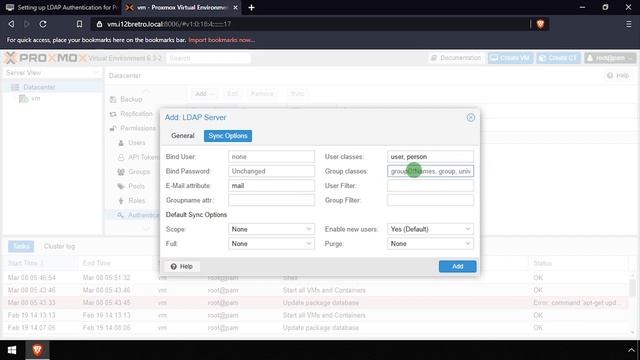Click the lock icon in address bar
This screenshot has height=360, width=640.
coord(99,24)
